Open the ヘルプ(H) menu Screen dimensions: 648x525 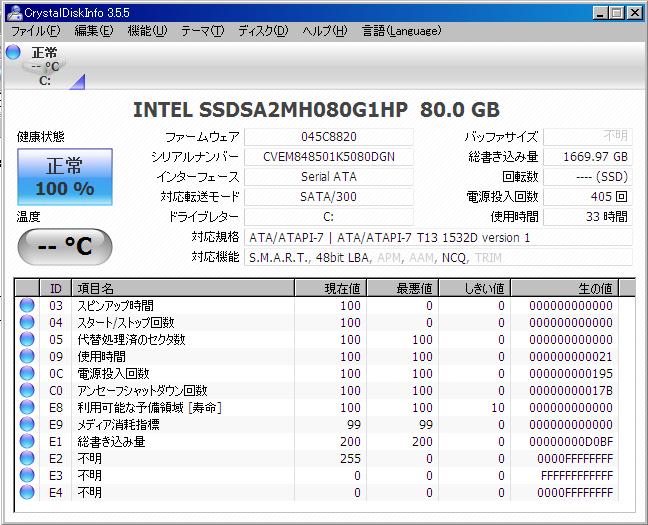(x=325, y=31)
